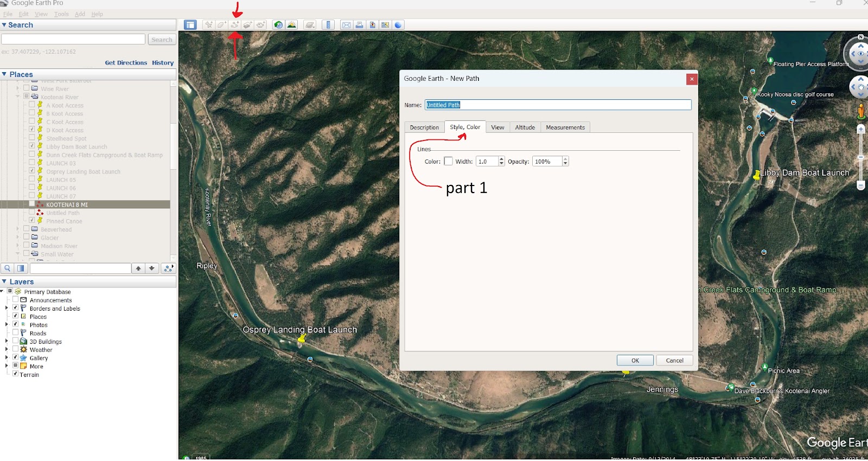Click the Add Placemark toolbar icon
Viewport: 868px width, 461px height.
click(208, 25)
